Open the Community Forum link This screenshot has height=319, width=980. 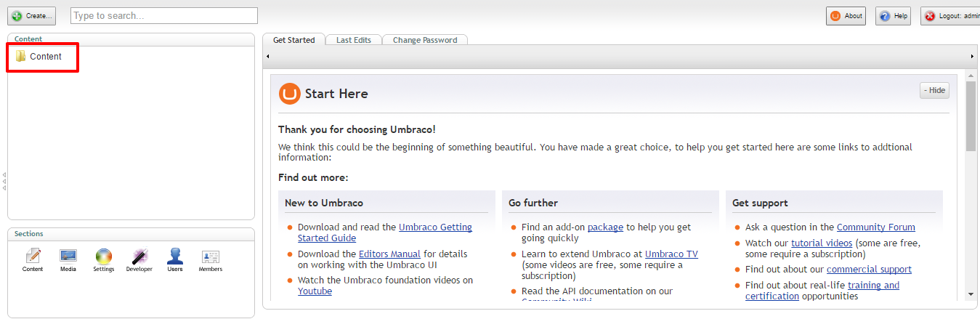(x=876, y=227)
